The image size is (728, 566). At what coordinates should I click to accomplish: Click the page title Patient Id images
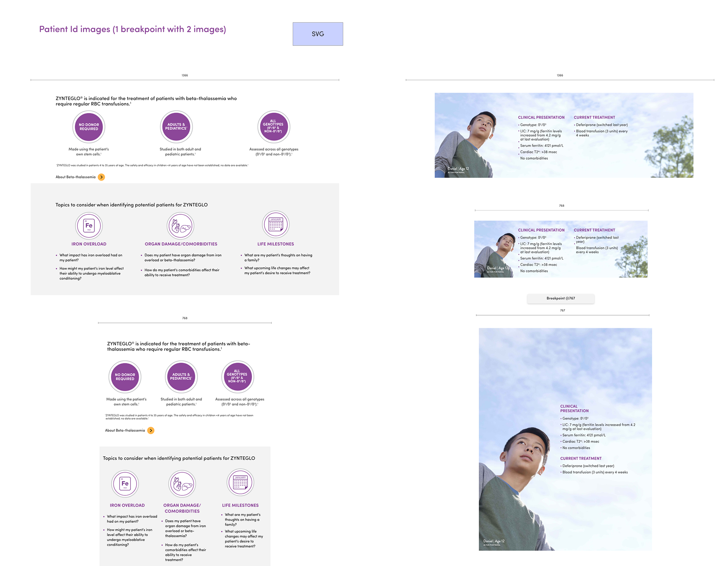pos(132,29)
